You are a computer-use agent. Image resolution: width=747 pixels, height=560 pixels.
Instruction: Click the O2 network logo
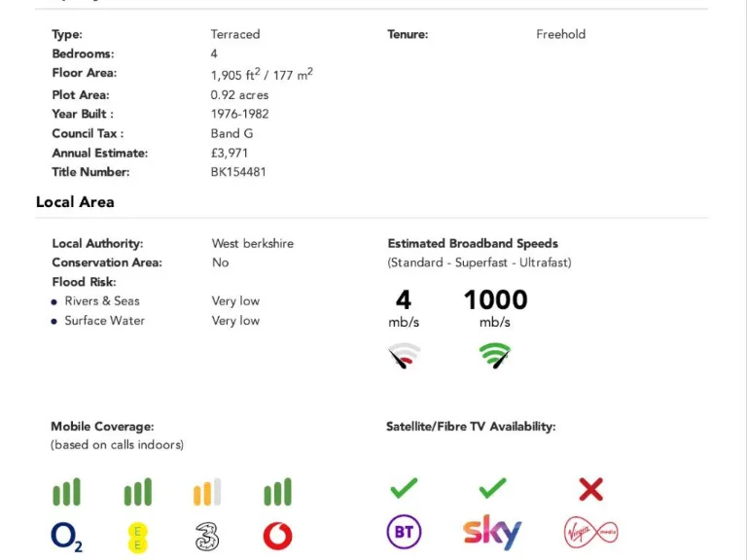click(x=67, y=537)
